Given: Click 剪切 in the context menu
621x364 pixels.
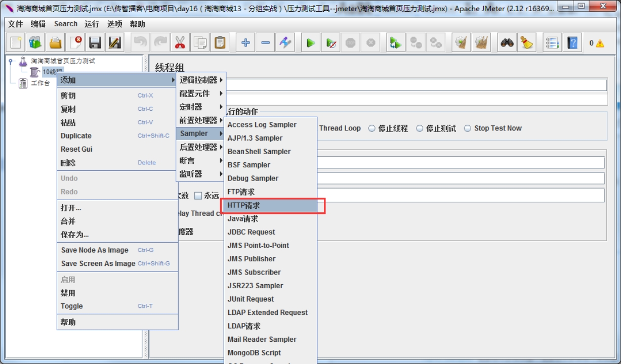Looking at the screenshot, I should click(117, 96).
